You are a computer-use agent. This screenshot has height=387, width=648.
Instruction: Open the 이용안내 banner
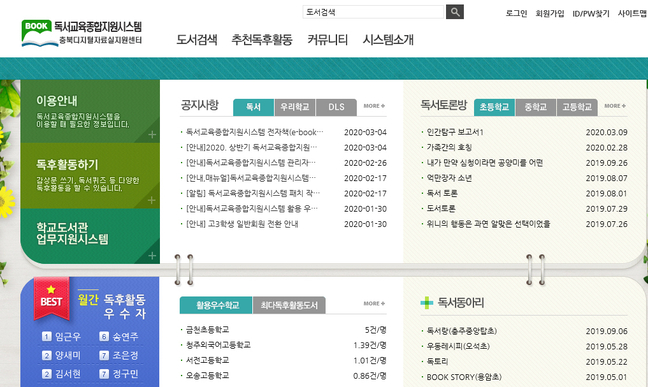tap(90, 111)
